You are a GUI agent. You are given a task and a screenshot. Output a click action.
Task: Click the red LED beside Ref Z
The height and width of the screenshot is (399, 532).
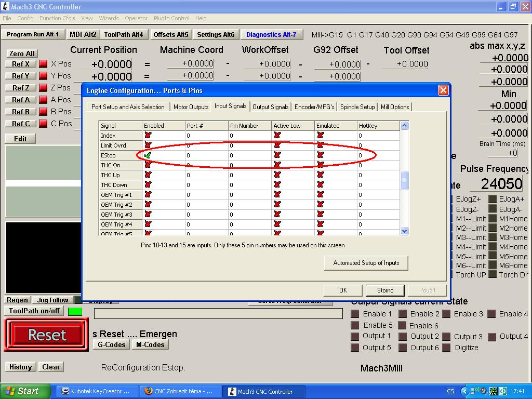pyautogui.click(x=43, y=88)
